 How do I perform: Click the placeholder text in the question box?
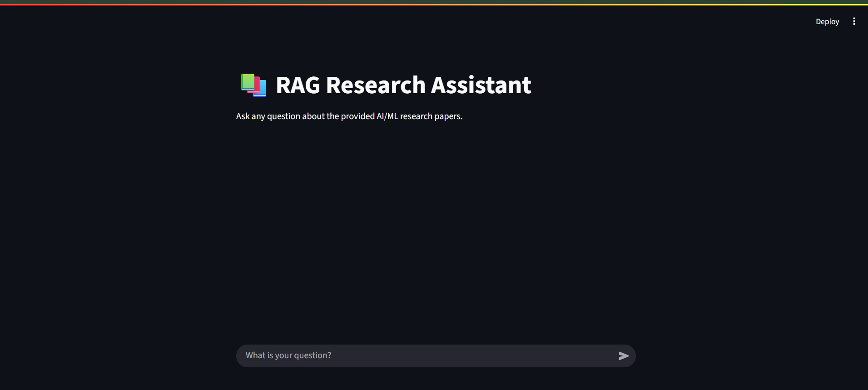[x=288, y=355]
